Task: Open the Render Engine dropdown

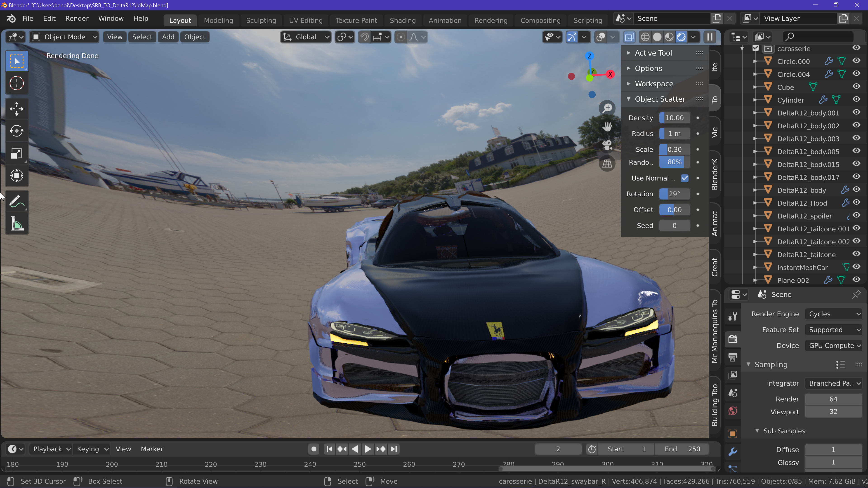Action: 834,314
